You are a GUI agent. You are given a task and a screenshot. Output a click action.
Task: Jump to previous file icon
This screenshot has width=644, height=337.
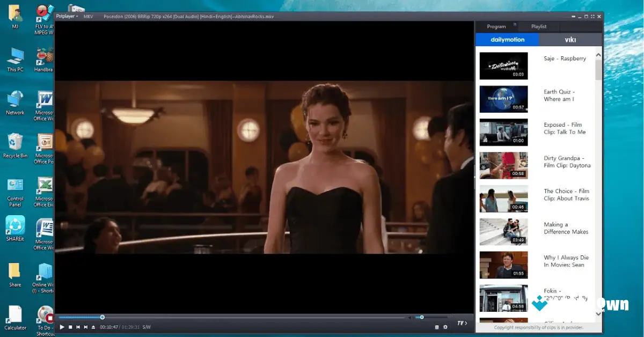[x=77, y=326]
